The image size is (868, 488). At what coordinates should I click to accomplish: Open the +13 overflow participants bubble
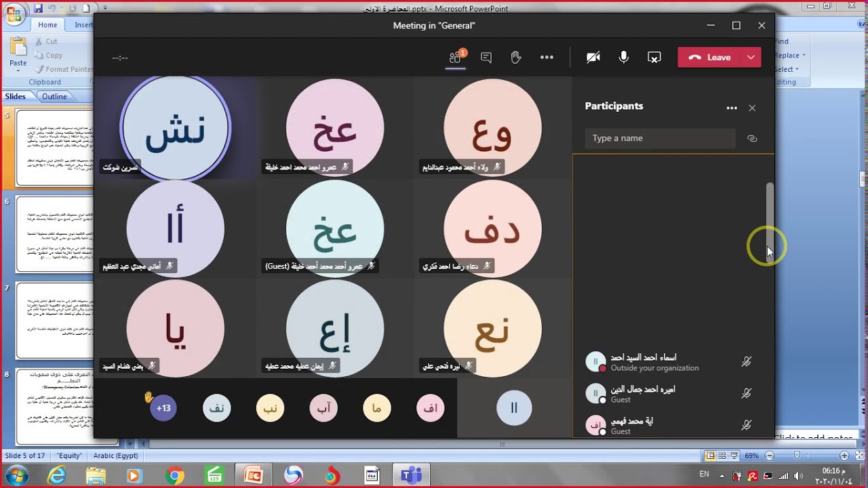(x=163, y=408)
